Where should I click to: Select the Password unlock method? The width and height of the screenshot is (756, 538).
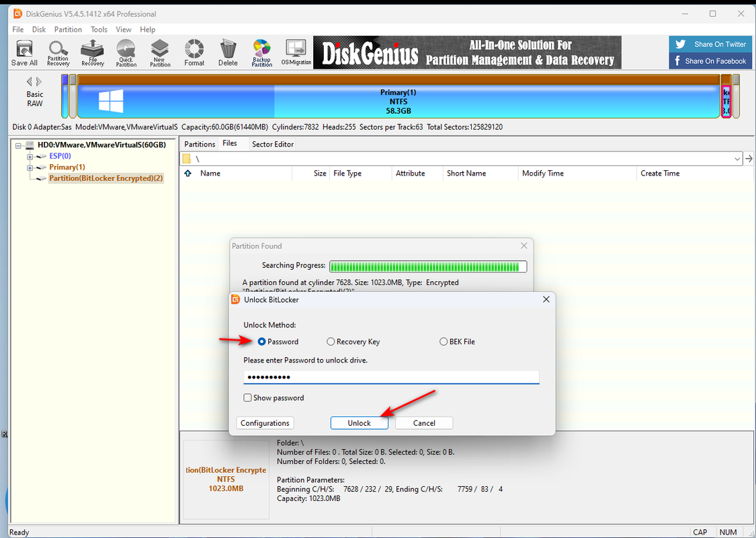(278, 342)
